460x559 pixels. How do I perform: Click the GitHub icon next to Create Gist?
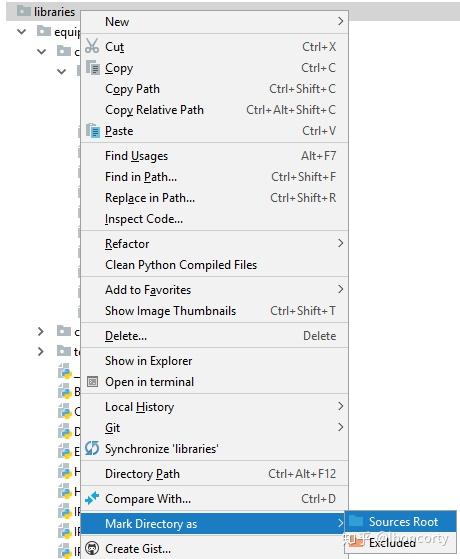[92, 548]
